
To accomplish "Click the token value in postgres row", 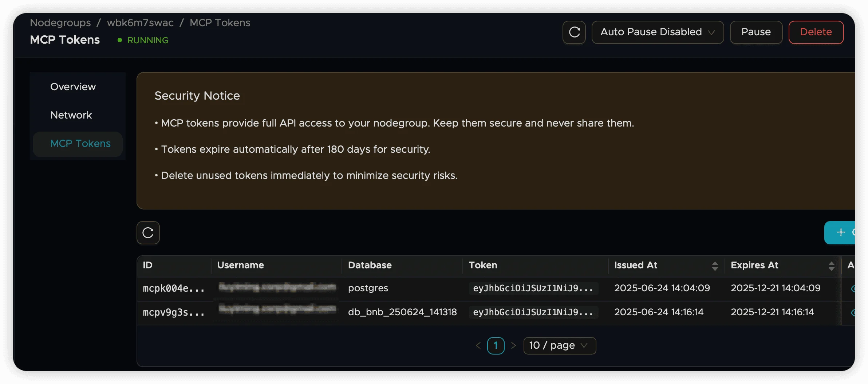I will point(533,288).
